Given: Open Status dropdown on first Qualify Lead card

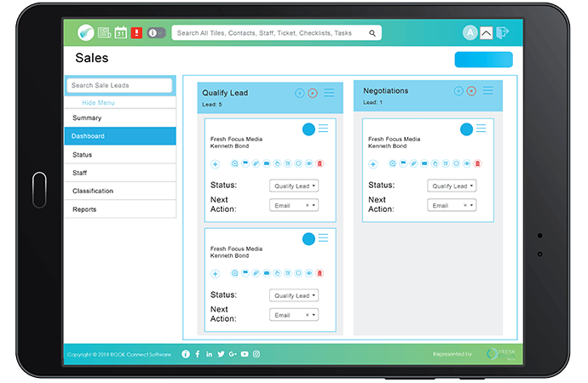Looking at the screenshot, I should coord(294,186).
